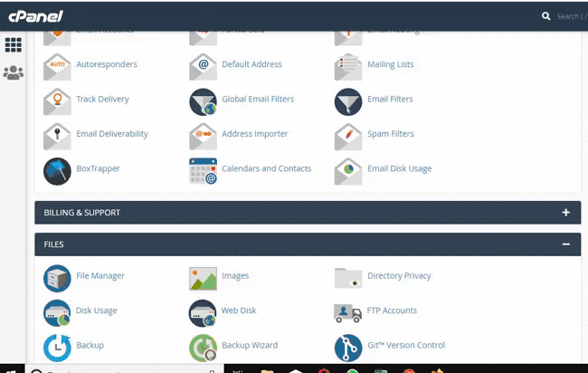Expand the Billing & Support section with plus
Image resolution: width=588 pixels, height=373 pixels.
point(566,213)
